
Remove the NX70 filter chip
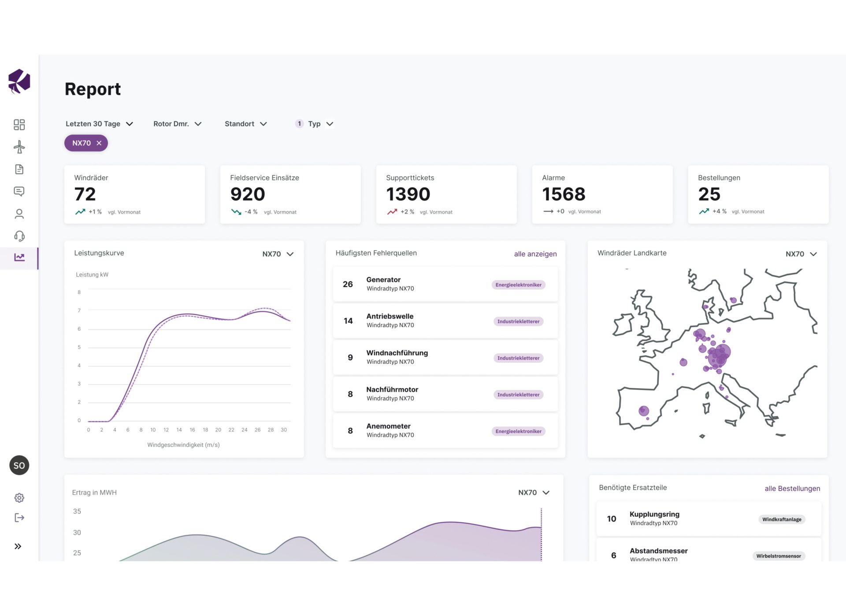click(x=99, y=143)
